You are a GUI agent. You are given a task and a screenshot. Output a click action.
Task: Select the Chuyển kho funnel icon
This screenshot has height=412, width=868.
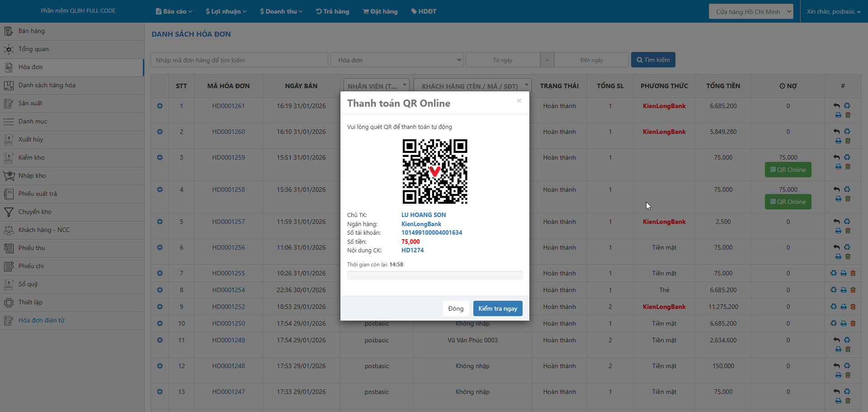pyautogui.click(x=9, y=212)
